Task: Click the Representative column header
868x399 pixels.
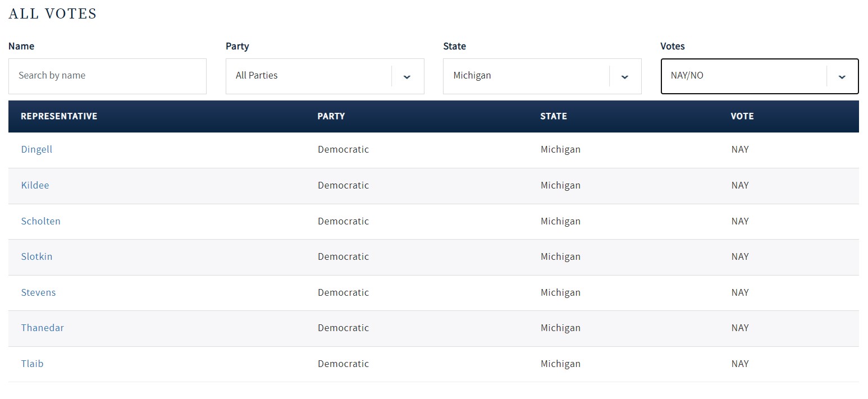Action: [x=59, y=116]
